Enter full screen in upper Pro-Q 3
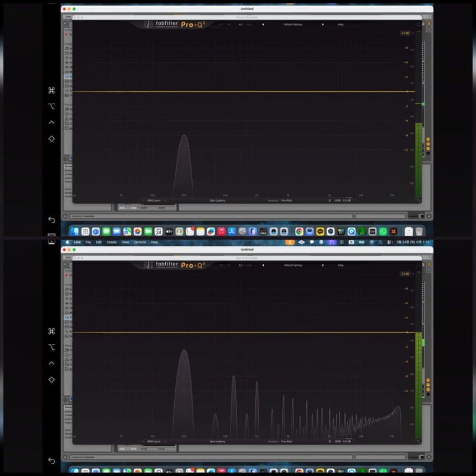Image resolution: width=476 pixels, height=476 pixels. click(419, 24)
